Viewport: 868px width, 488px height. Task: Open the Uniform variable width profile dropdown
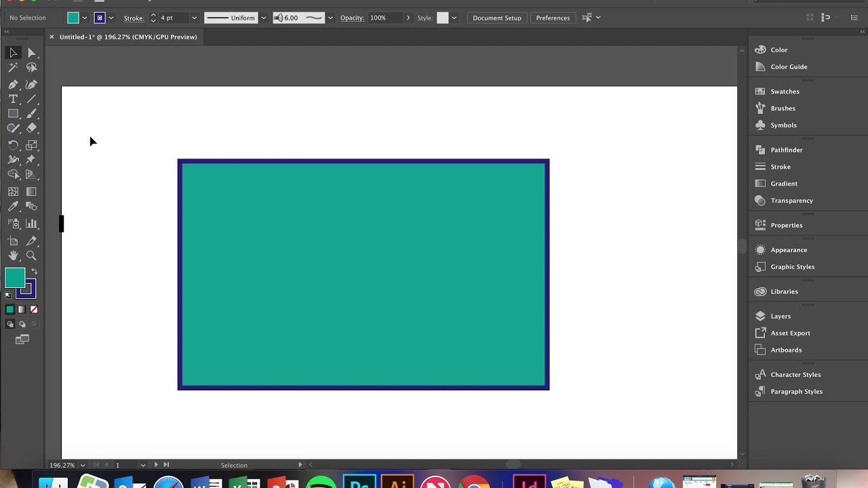[x=263, y=18]
